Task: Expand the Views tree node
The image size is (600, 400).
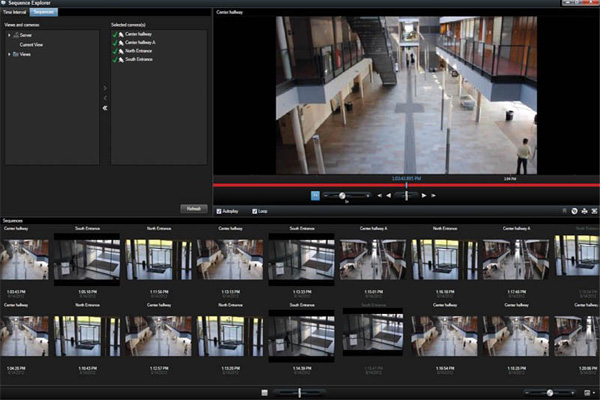Action: (x=9, y=54)
